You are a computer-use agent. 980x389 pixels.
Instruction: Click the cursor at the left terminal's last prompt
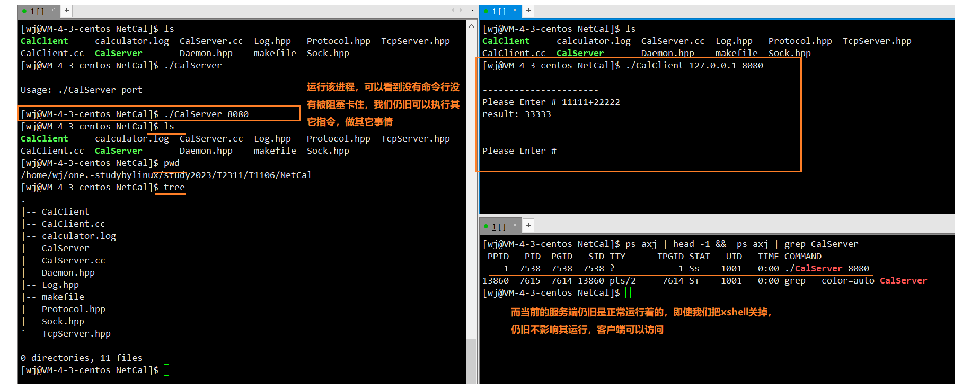click(x=166, y=370)
